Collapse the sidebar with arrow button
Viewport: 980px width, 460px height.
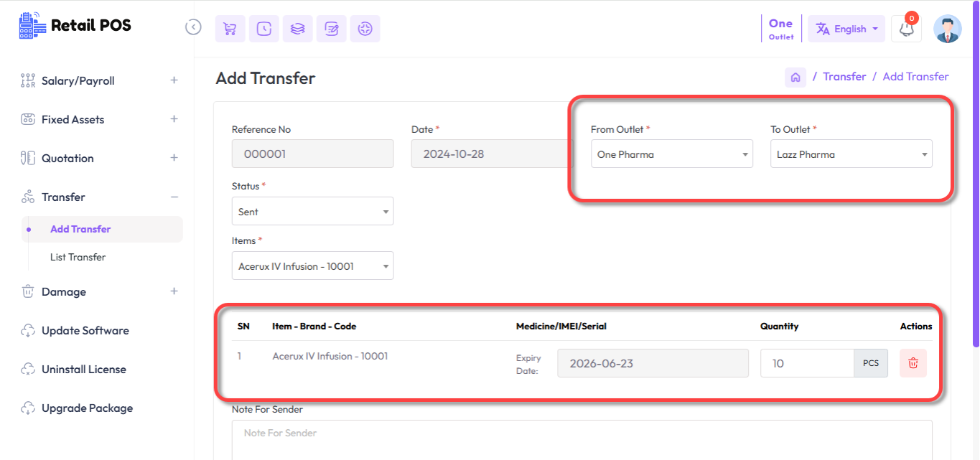click(193, 27)
